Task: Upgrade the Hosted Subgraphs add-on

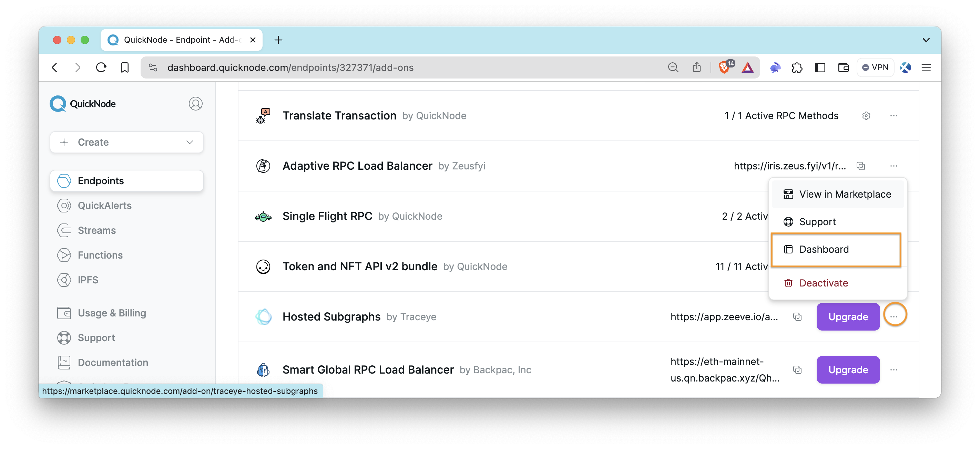Action: [x=848, y=317]
